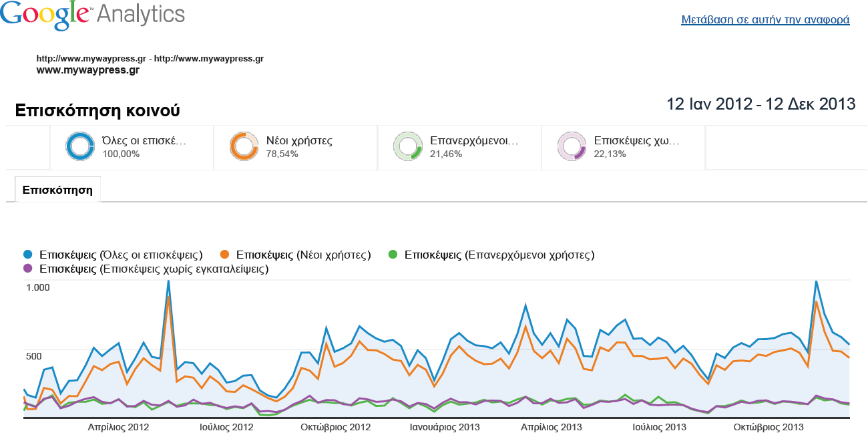Click the purple legend dot for Επισκέψεις χωρίς εγκαταλείψεις
Viewport: 868px width, 433px height.
point(28,269)
